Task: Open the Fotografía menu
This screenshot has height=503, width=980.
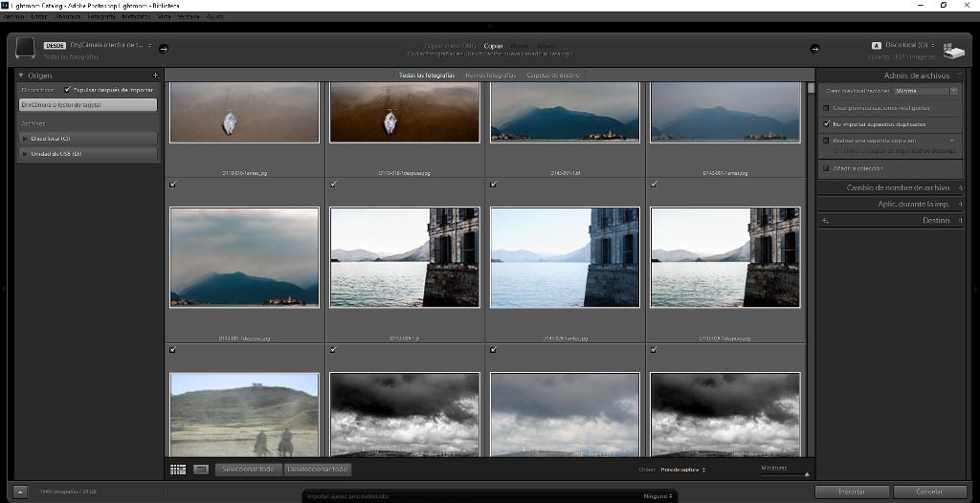Action: pyautogui.click(x=101, y=17)
